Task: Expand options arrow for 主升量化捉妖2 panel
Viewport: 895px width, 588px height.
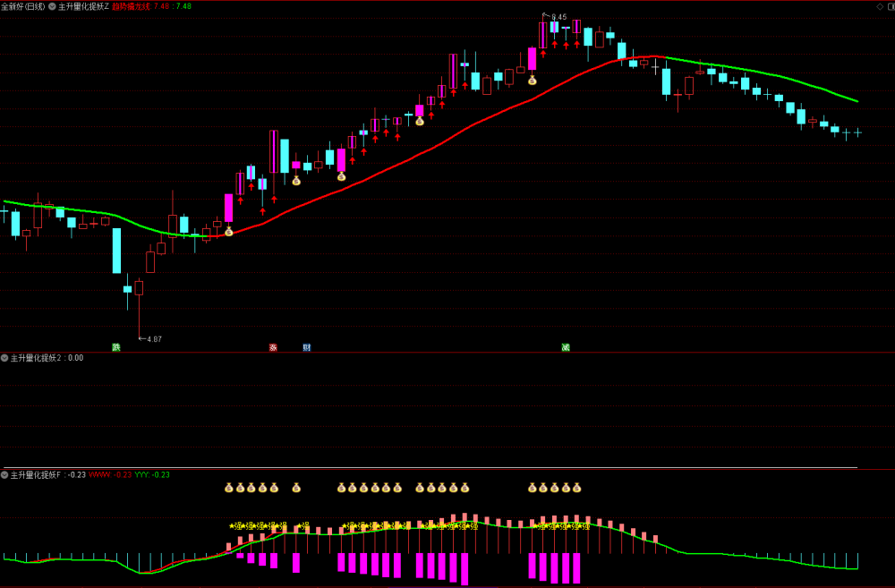Action: tap(4, 358)
